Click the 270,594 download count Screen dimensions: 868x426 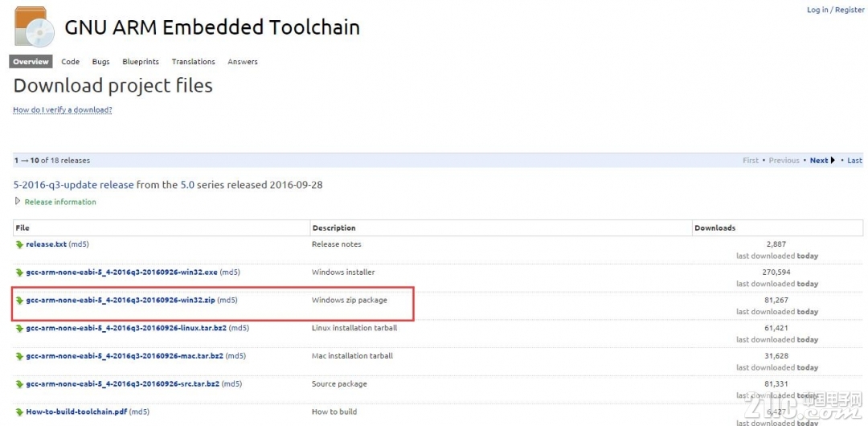pyautogui.click(x=776, y=272)
